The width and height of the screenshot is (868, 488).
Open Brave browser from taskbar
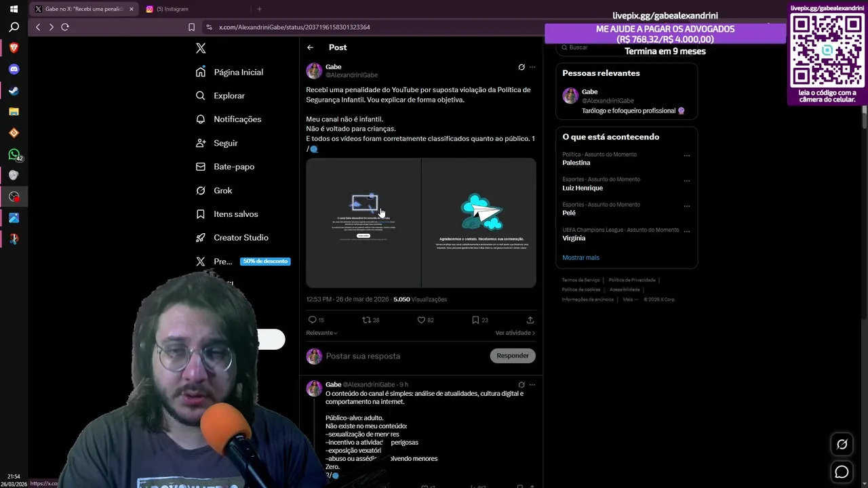[x=14, y=48]
